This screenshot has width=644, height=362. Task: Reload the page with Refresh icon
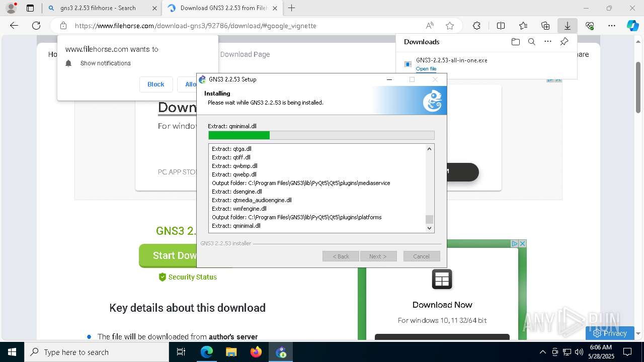[36, 26]
